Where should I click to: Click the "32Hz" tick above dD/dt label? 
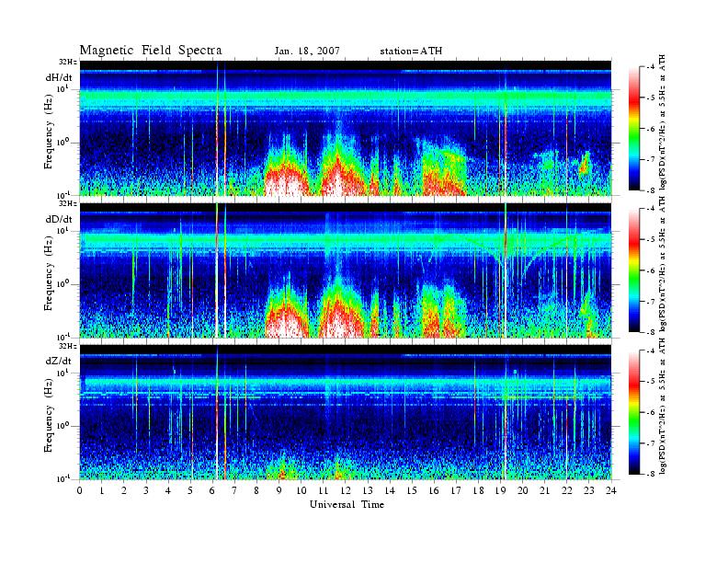[x=67, y=203]
